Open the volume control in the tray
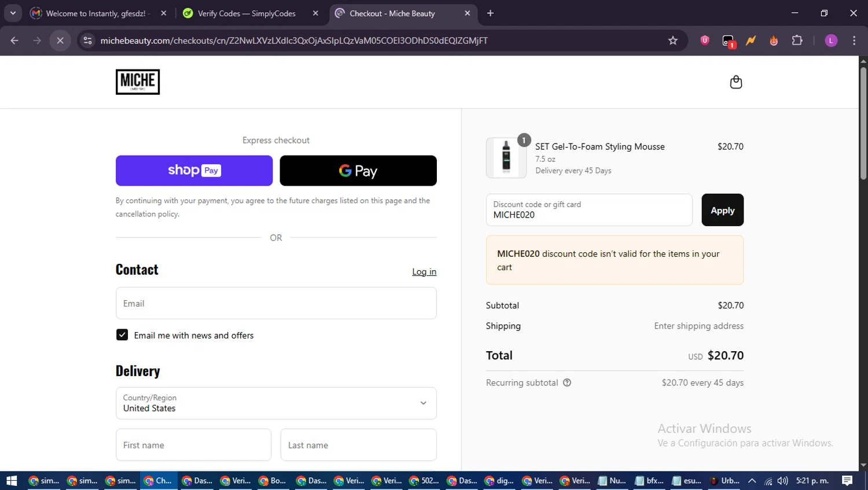The height and width of the screenshot is (490, 868). pos(783,481)
